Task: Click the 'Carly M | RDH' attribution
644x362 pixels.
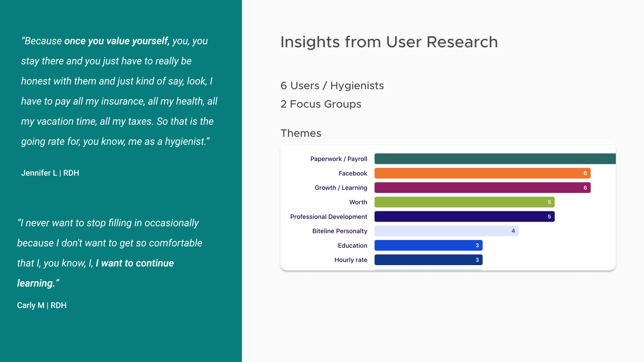Action: (42, 305)
